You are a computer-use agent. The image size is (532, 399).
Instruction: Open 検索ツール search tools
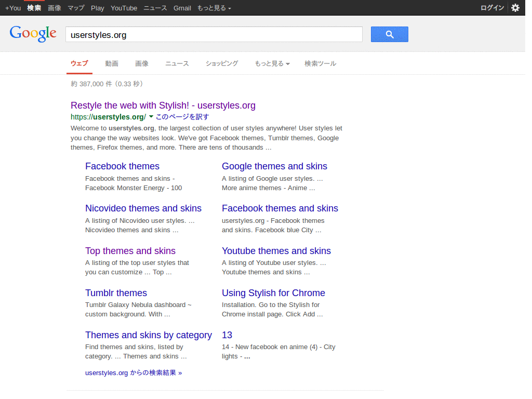pos(320,63)
